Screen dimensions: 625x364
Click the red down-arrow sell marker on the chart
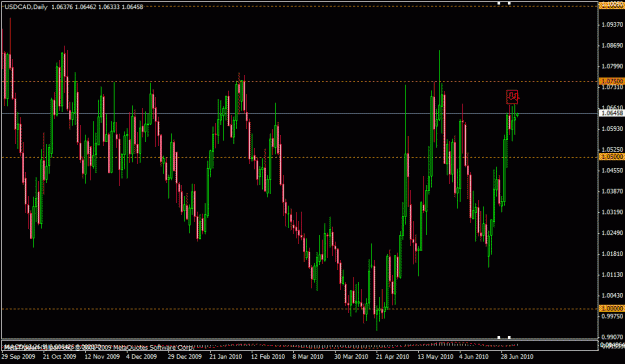pos(512,97)
